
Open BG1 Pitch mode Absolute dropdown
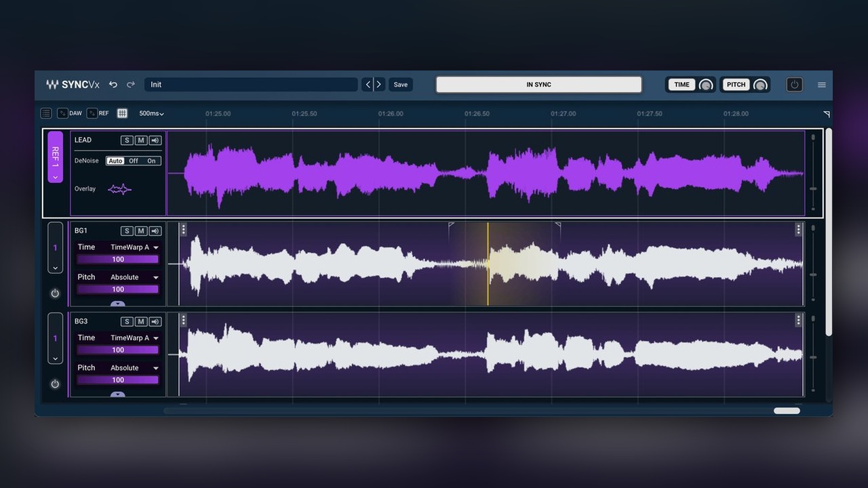[134, 277]
